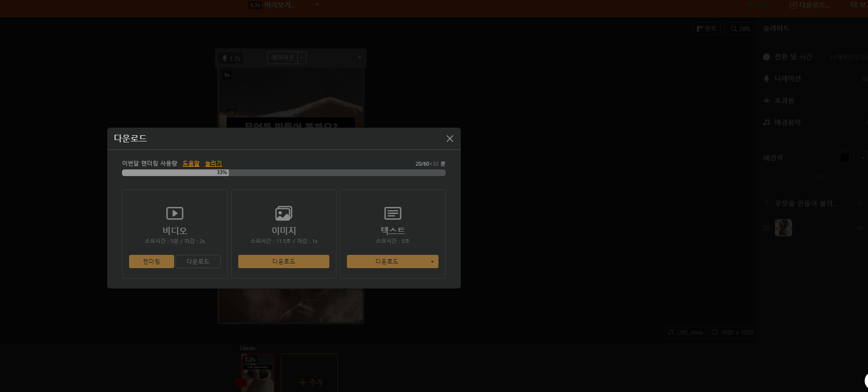Image resolution: width=868 pixels, height=392 pixels.
Task: Click the 텍스트 document lines icon
Action: point(392,213)
